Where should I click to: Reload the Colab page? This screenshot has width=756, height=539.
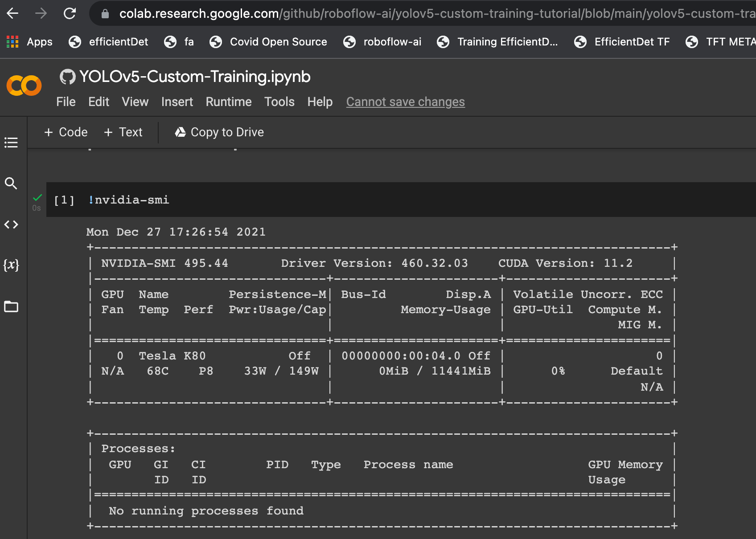[70, 13]
